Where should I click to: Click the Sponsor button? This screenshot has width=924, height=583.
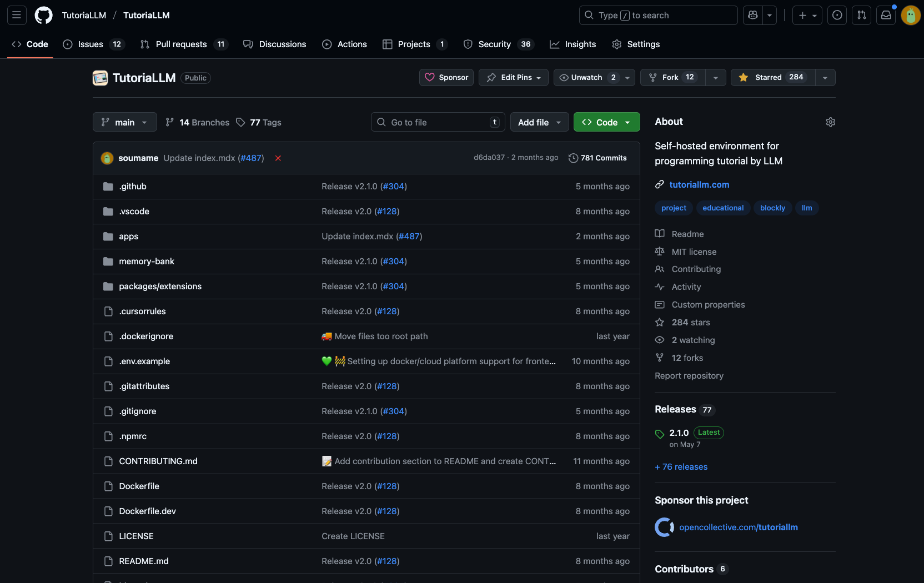point(446,78)
